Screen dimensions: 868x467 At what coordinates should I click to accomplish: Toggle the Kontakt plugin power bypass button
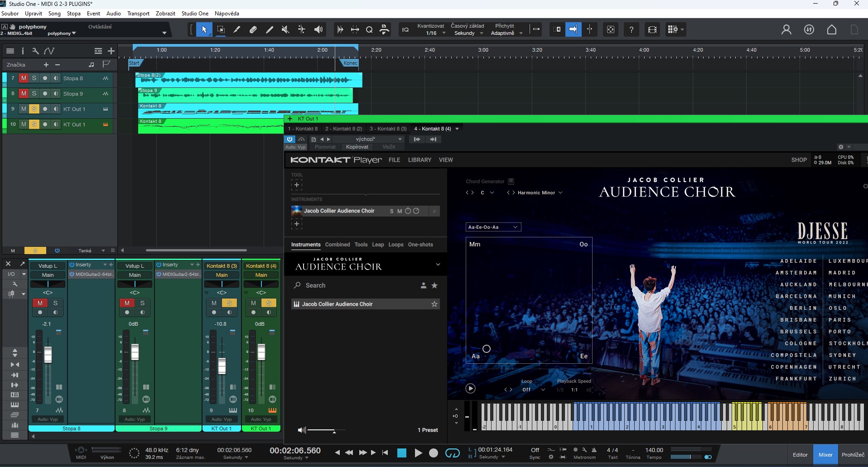[x=289, y=140]
